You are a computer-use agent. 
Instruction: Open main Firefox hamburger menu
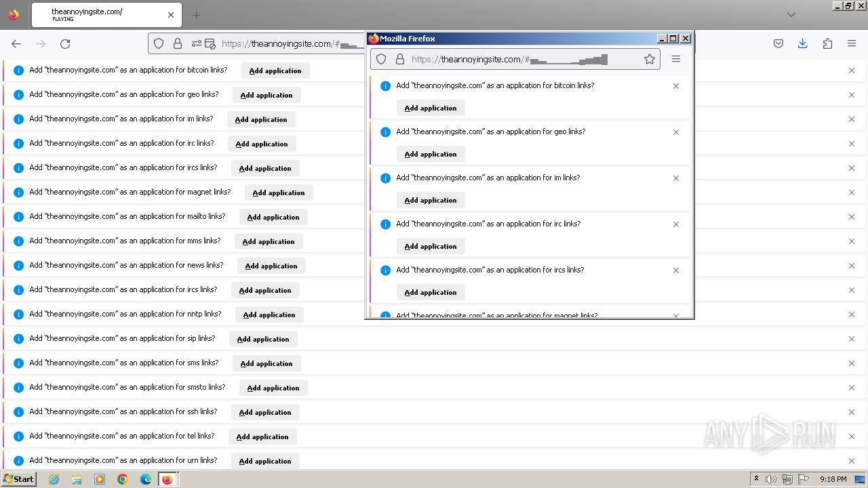(x=852, y=43)
